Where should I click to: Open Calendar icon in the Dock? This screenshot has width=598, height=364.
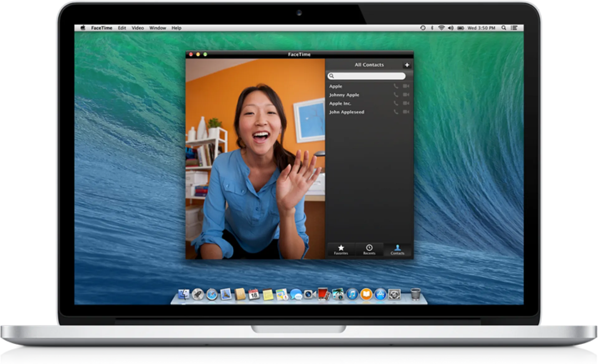(254, 294)
